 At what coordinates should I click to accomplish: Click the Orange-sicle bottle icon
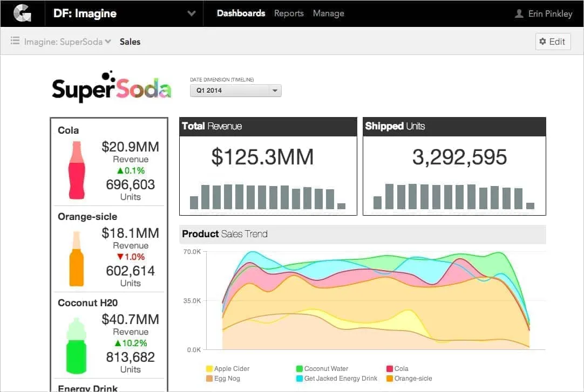(x=77, y=259)
